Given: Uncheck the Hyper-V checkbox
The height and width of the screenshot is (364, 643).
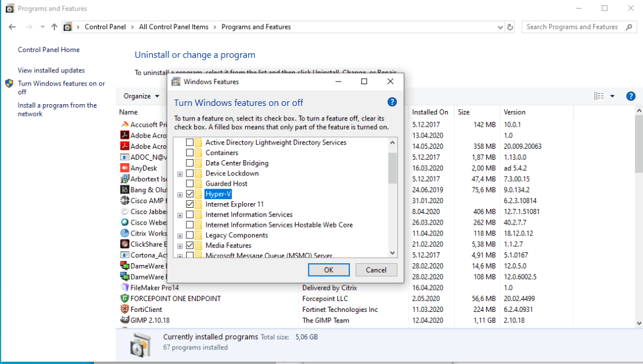Looking at the screenshot, I should pos(190,194).
